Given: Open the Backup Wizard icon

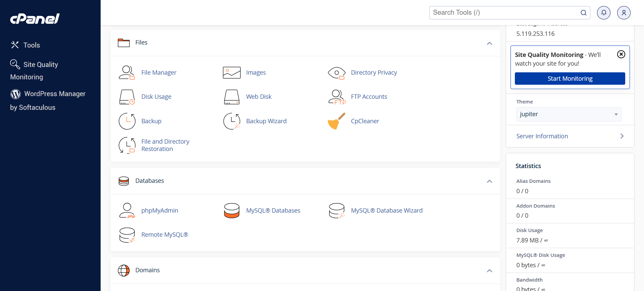Looking at the screenshot, I should (x=232, y=121).
